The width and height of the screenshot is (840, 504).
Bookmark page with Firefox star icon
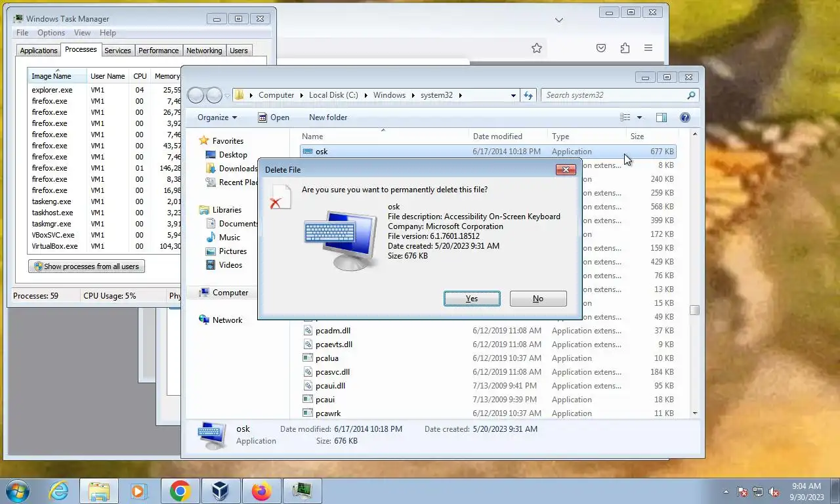537,48
